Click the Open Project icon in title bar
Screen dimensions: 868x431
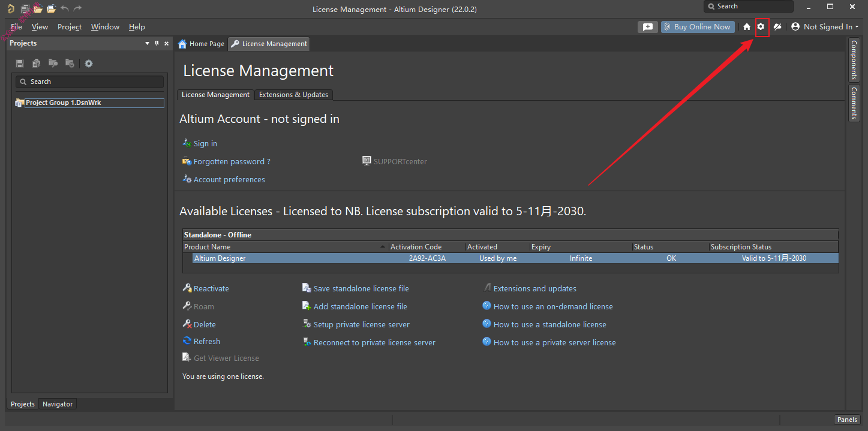pyautogui.click(x=51, y=9)
